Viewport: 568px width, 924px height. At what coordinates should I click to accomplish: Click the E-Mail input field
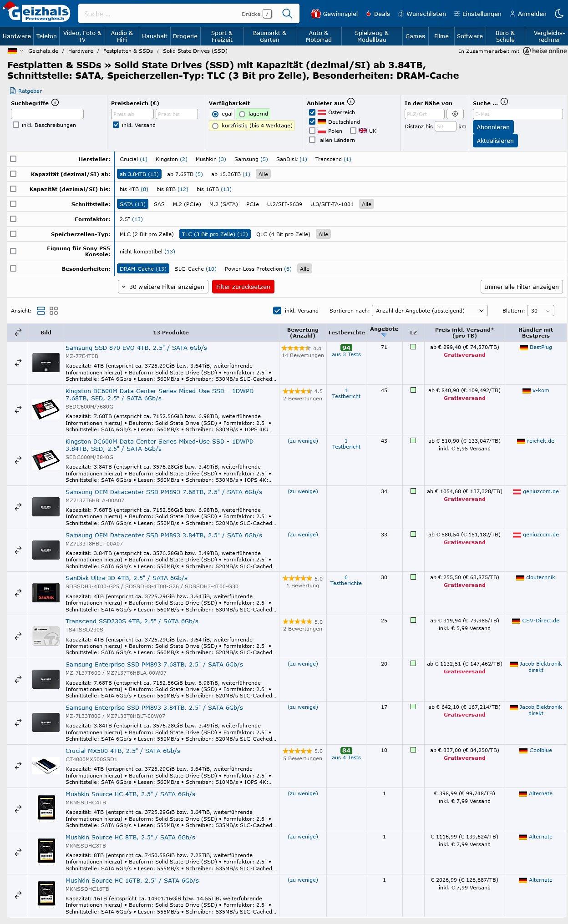point(518,114)
